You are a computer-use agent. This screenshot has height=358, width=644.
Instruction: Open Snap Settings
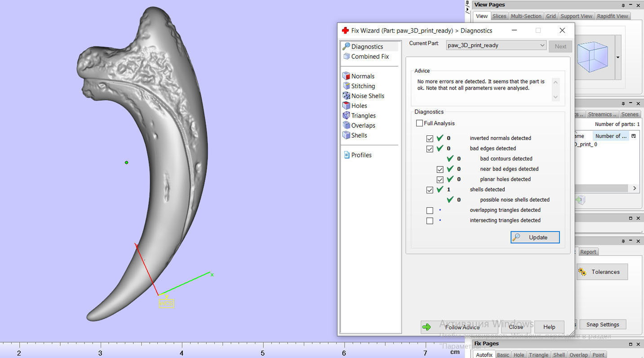[x=603, y=325]
